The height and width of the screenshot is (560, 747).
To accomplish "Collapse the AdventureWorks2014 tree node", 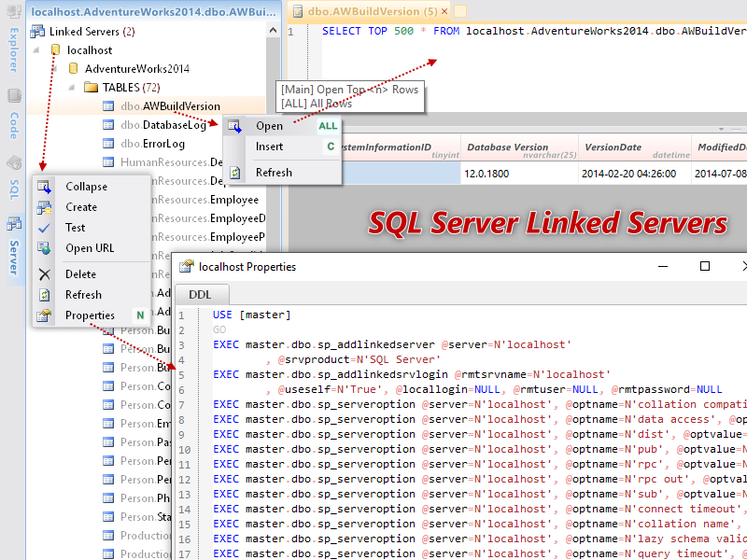I will click(x=54, y=68).
